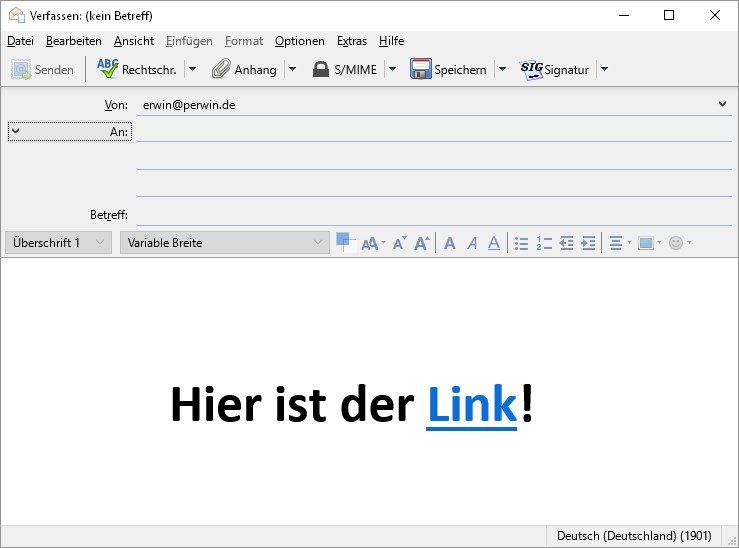The height and width of the screenshot is (548, 739).
Task: Open the insert image/object dropdown
Action: pos(649,243)
